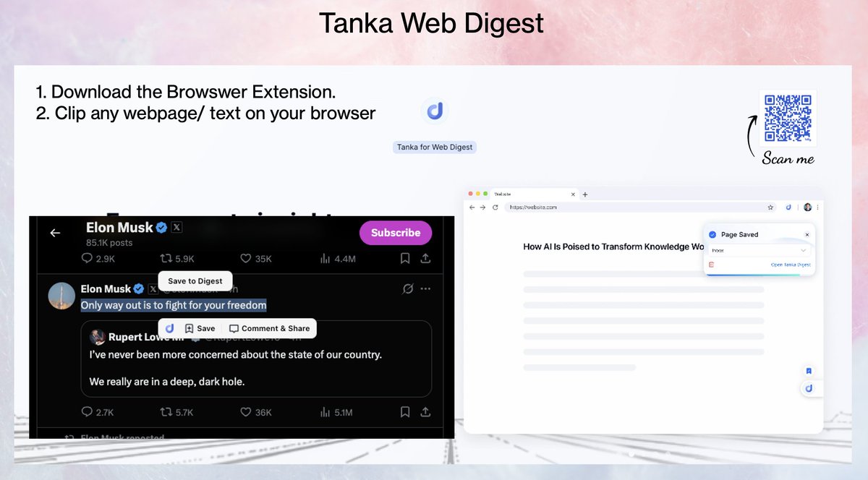Screen dimensions: 868x480
Task: Click Tanka extension icon in browser toolbar
Action: tap(788, 207)
